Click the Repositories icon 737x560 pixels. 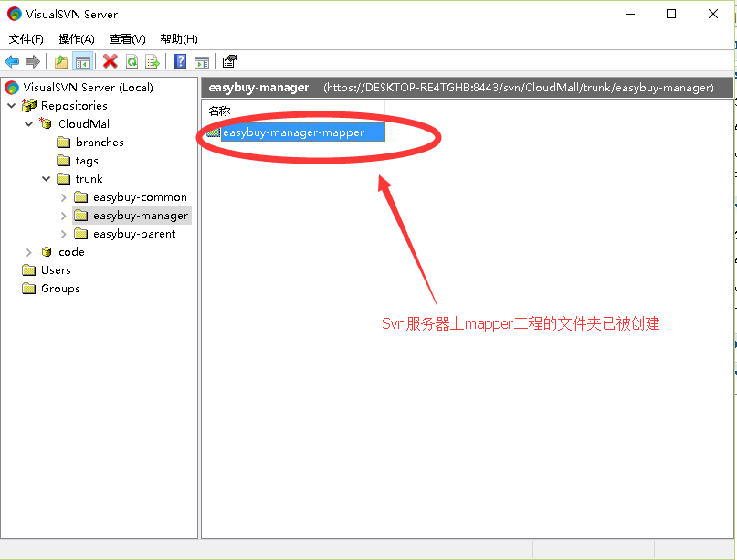(x=29, y=105)
